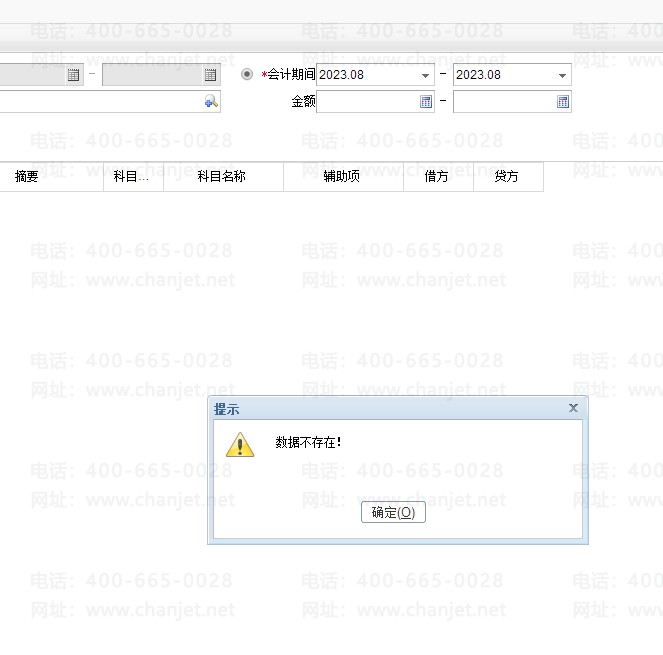Open calendar picker for start date field

(x=73, y=75)
